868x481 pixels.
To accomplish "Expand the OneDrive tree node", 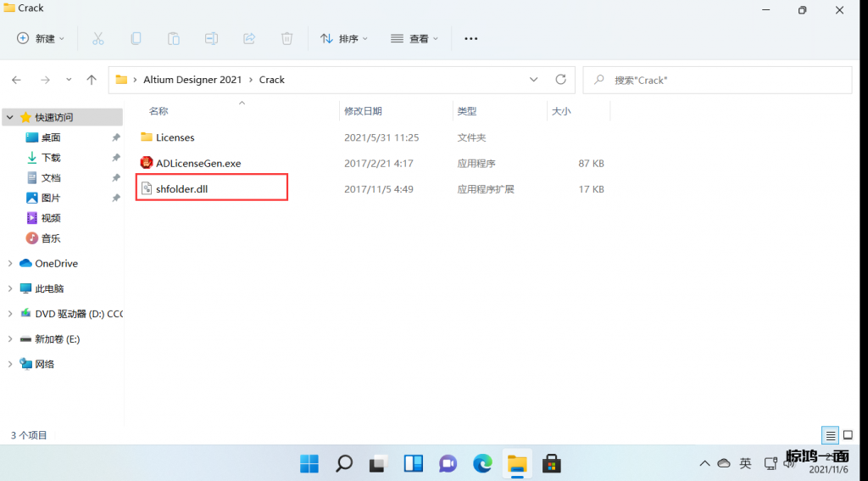I will 10,264.
